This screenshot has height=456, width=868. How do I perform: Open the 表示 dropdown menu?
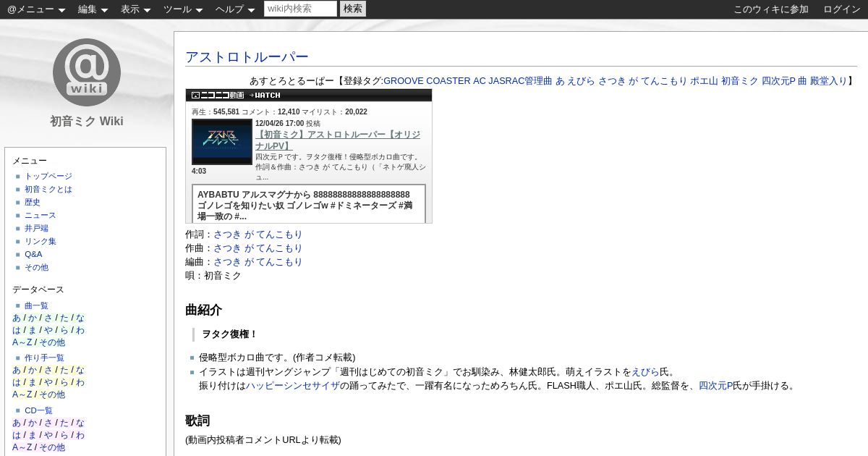pyautogui.click(x=135, y=9)
